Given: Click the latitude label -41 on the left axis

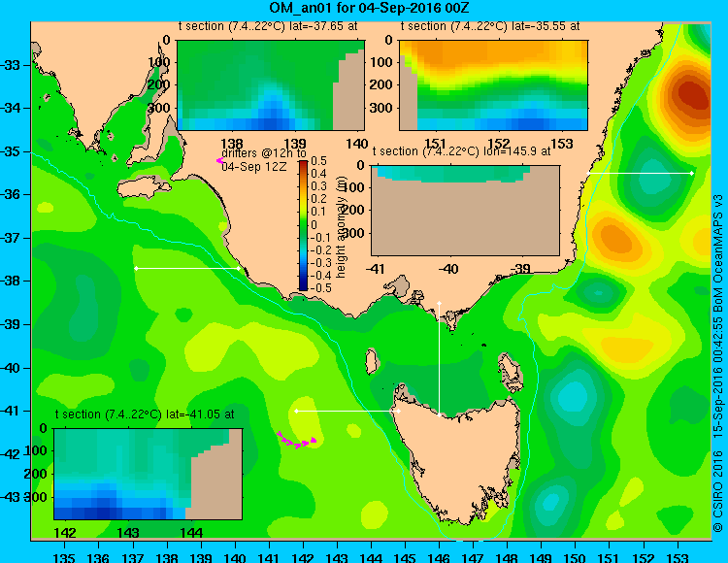Looking at the screenshot, I should (11, 411).
